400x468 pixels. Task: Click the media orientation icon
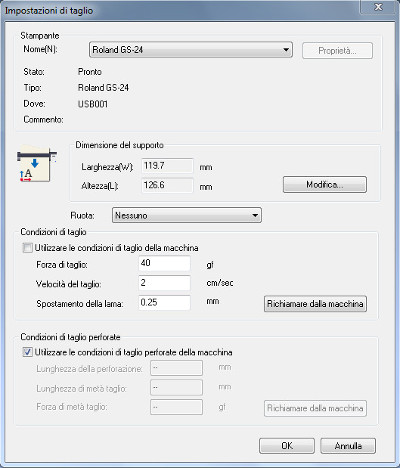click(x=36, y=165)
